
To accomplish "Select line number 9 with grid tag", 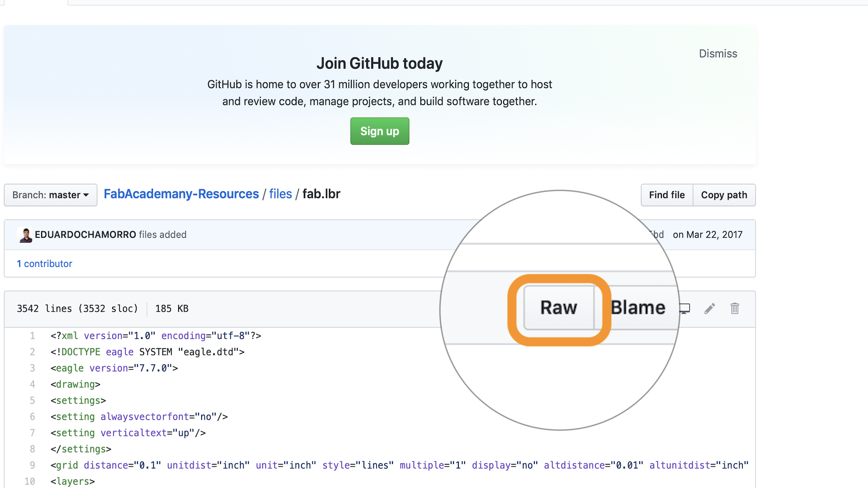I will tap(32, 465).
